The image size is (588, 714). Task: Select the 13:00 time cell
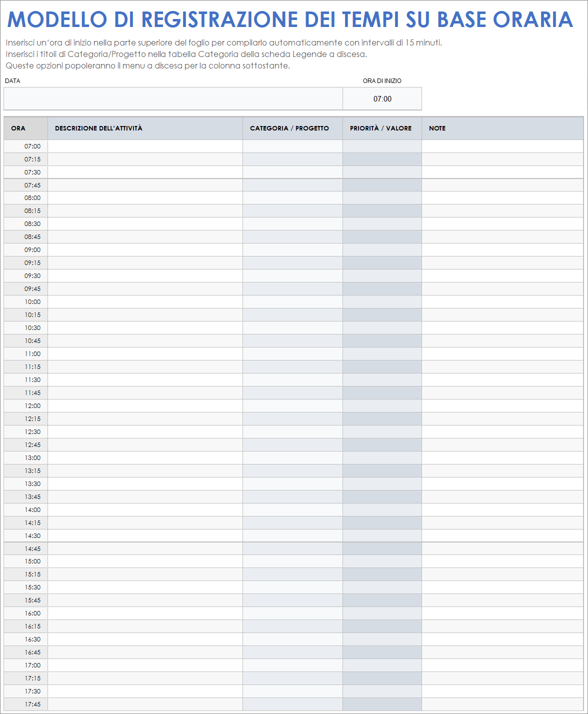26,458
